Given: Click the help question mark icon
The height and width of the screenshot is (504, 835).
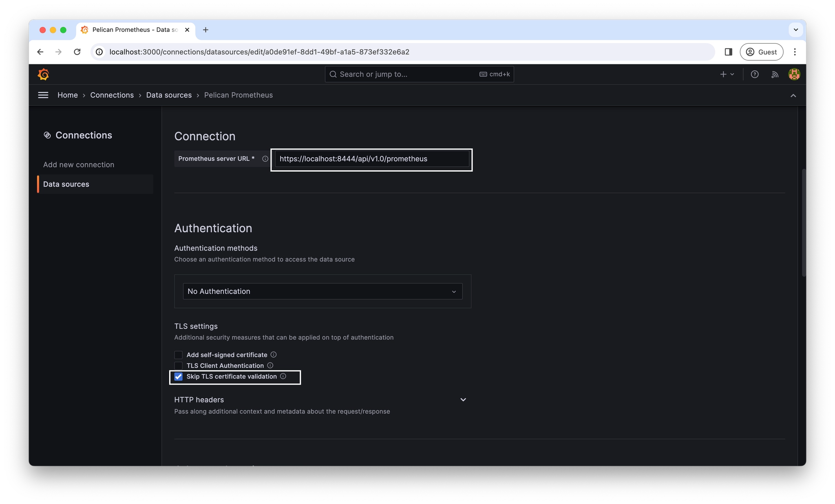Looking at the screenshot, I should [x=755, y=74].
